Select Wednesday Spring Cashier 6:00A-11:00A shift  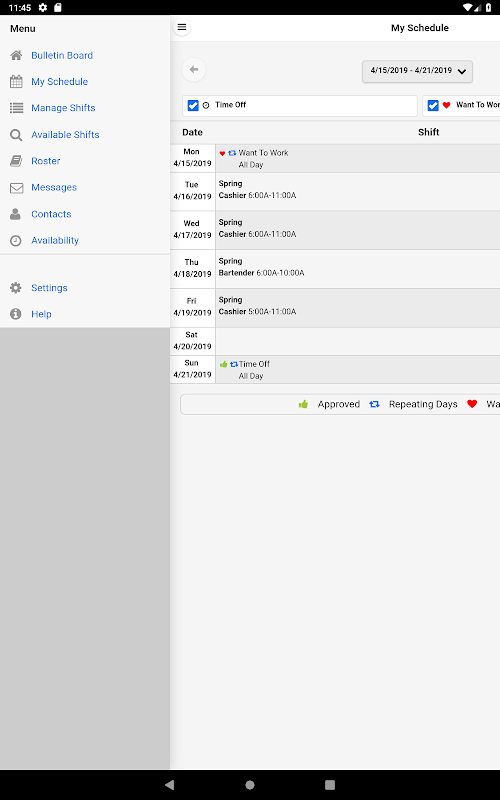(x=358, y=230)
